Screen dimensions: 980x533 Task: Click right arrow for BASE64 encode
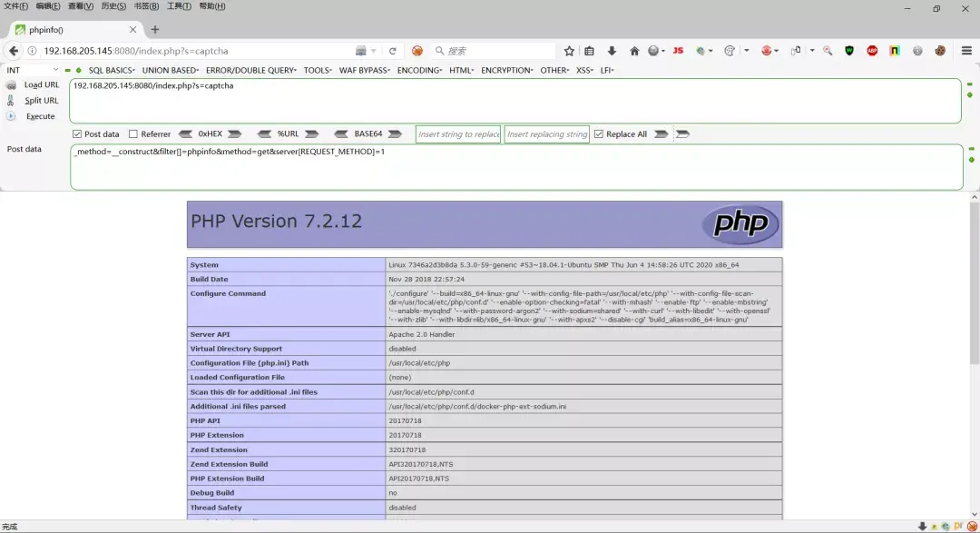click(x=395, y=133)
